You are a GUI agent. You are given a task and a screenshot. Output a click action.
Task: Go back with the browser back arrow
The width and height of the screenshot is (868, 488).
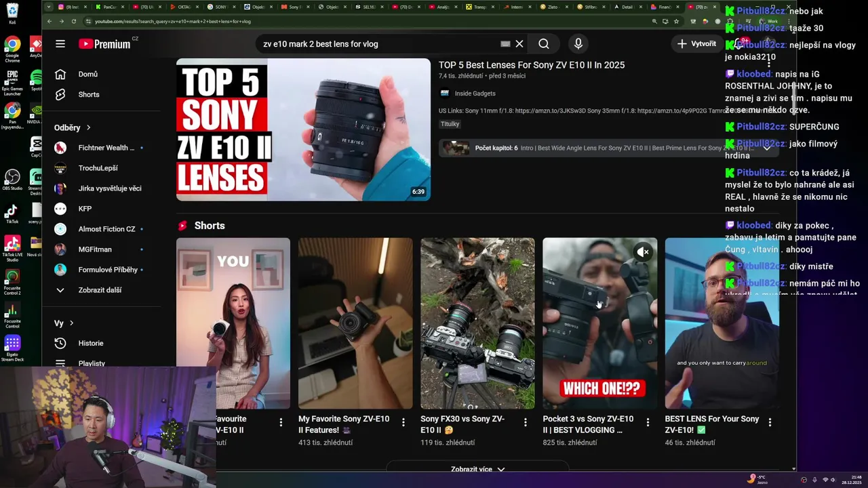tap(50, 21)
